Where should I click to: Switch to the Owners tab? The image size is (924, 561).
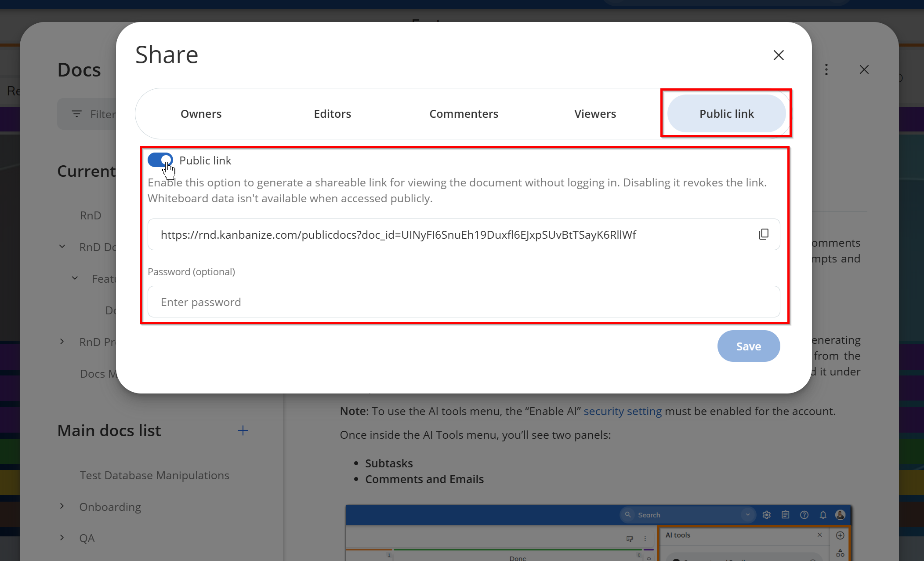pos(201,114)
